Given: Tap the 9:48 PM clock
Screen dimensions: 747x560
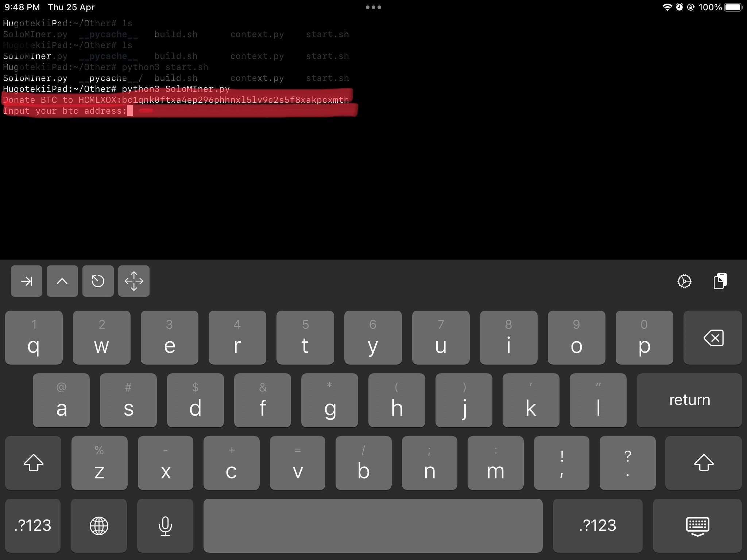Looking at the screenshot, I should pos(22,7).
